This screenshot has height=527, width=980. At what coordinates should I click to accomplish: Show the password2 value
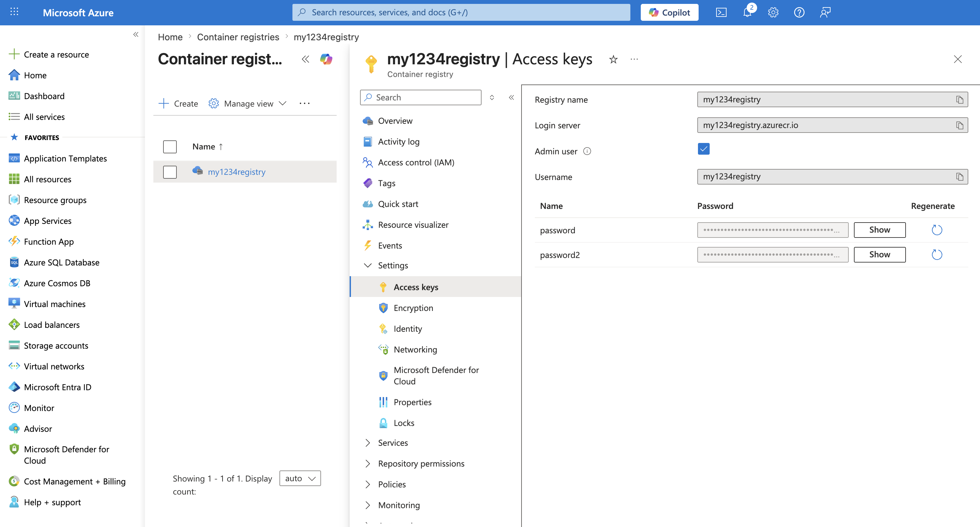[x=879, y=254]
